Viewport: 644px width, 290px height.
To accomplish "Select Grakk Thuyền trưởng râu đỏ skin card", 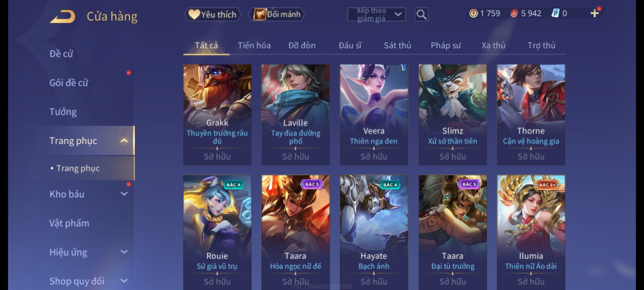I will point(217,115).
